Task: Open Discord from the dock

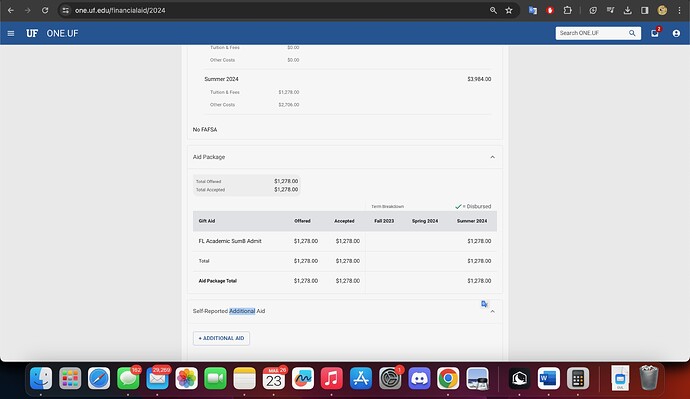Action: click(419, 378)
